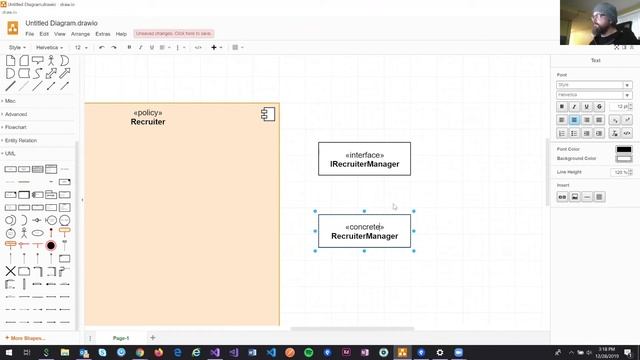The height and width of the screenshot is (360, 640).
Task: Open More Shapes
Action: 25,338
